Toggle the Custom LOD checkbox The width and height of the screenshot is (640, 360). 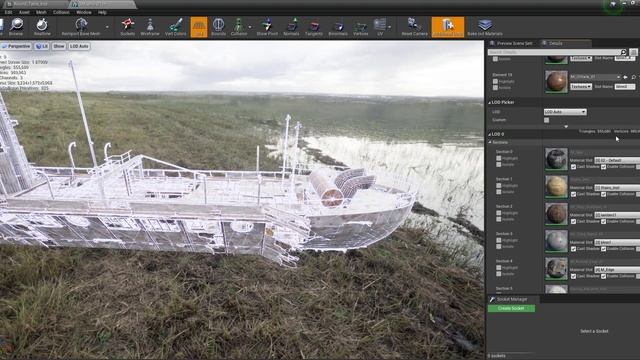(547, 120)
